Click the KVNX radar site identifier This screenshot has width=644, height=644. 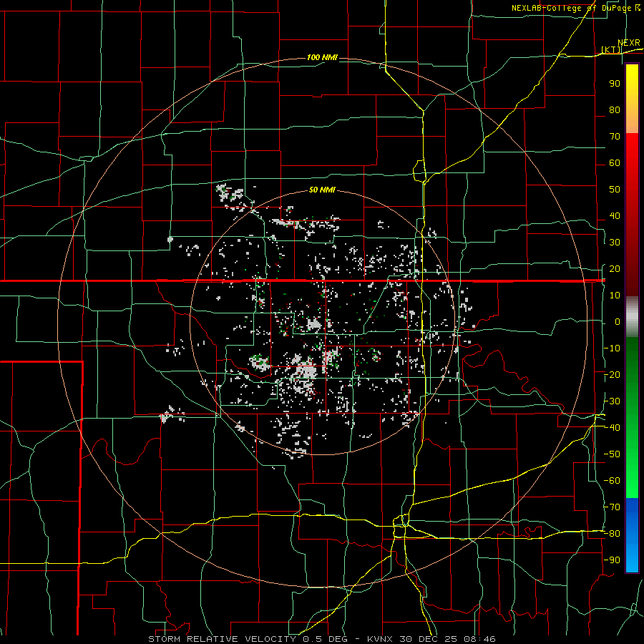click(380, 639)
